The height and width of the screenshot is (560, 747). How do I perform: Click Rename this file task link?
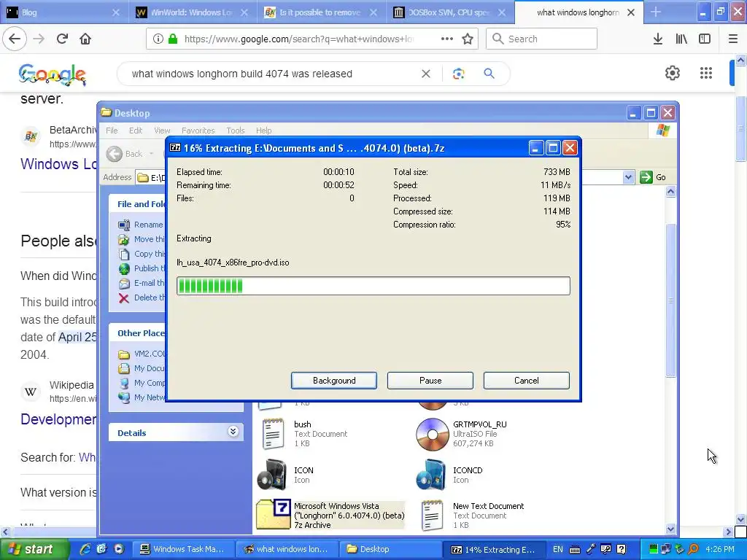click(148, 225)
